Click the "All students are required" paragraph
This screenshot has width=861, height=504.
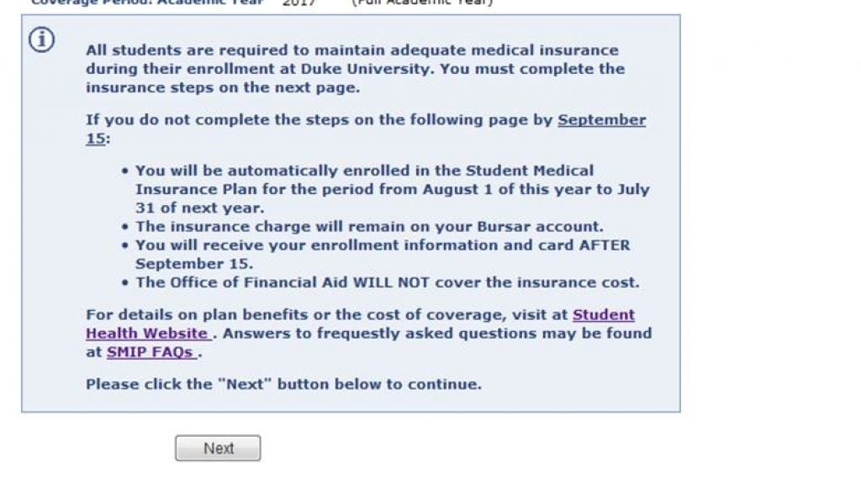tap(353, 69)
